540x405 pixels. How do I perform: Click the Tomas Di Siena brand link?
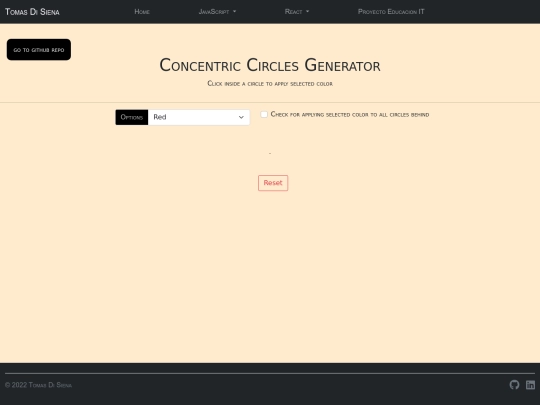(x=32, y=12)
